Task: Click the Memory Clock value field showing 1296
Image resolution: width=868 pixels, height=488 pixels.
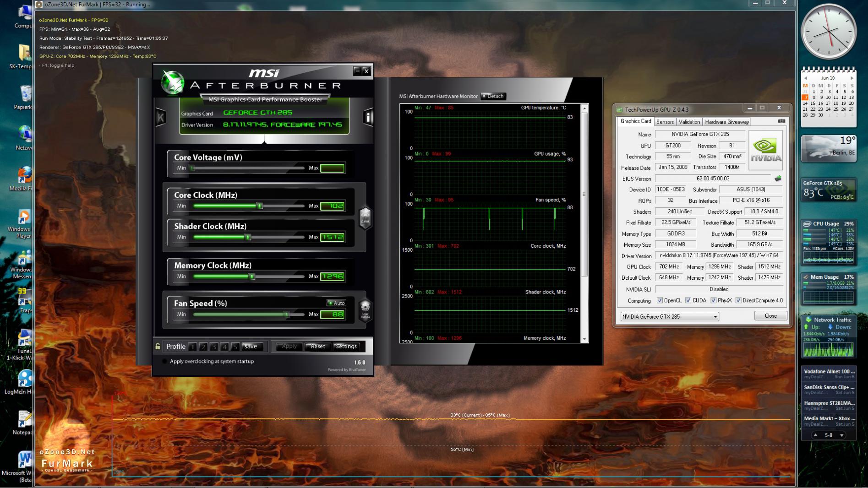Action: (x=332, y=277)
